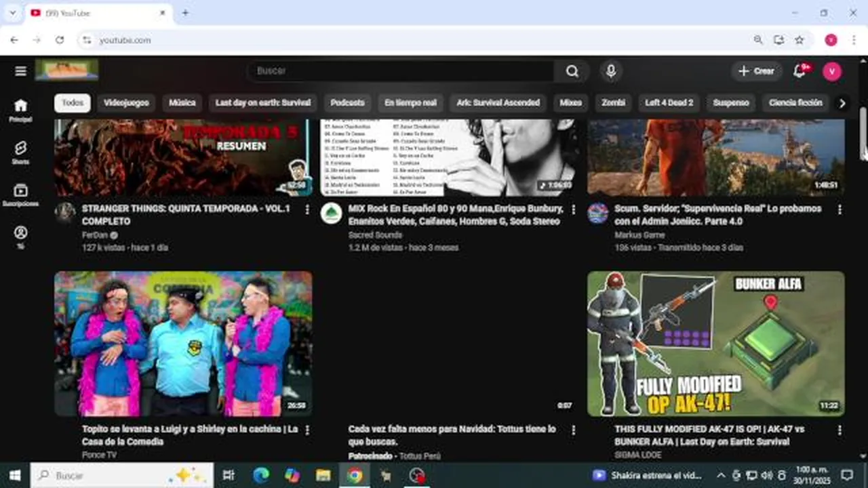Open Markus Game channel name link
This screenshot has width=868, height=488.
[x=639, y=235]
